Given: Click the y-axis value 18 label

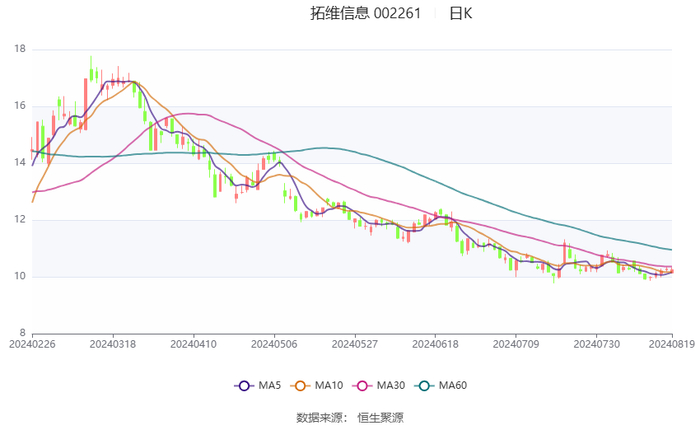Looking at the screenshot, I should point(20,49).
